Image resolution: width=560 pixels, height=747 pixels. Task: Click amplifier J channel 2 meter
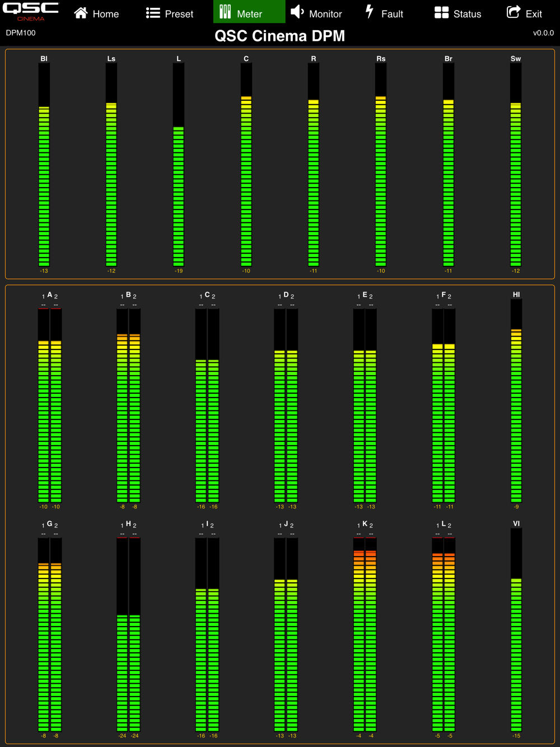(x=292, y=634)
